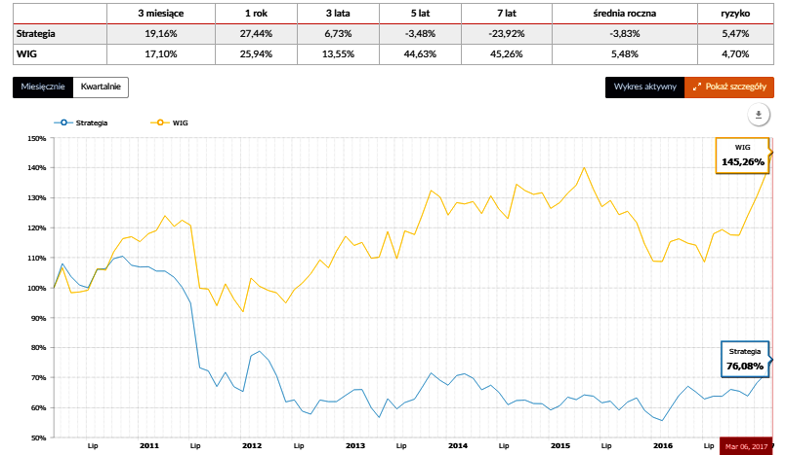Screen dimensions: 786x455
Task: Toggle Strategia series in chart legend
Action: tap(81, 123)
